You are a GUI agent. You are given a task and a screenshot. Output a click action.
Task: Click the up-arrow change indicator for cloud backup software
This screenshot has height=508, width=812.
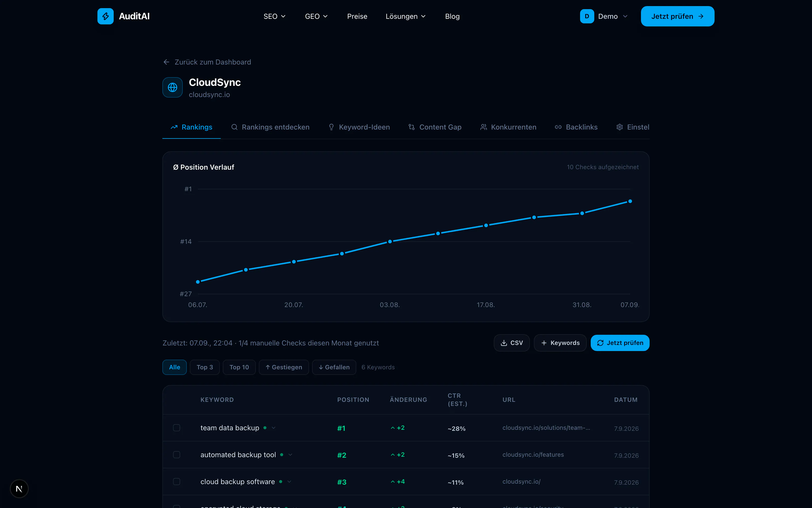click(398, 482)
